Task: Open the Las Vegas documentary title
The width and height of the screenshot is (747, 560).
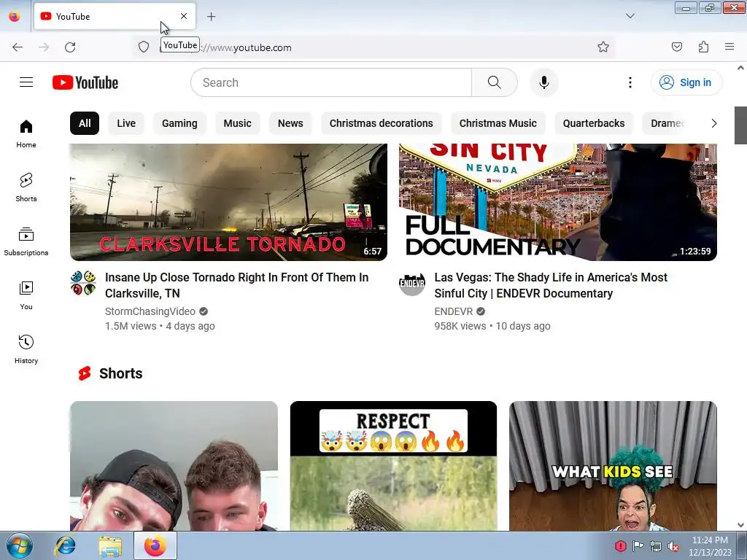Action: (551, 285)
